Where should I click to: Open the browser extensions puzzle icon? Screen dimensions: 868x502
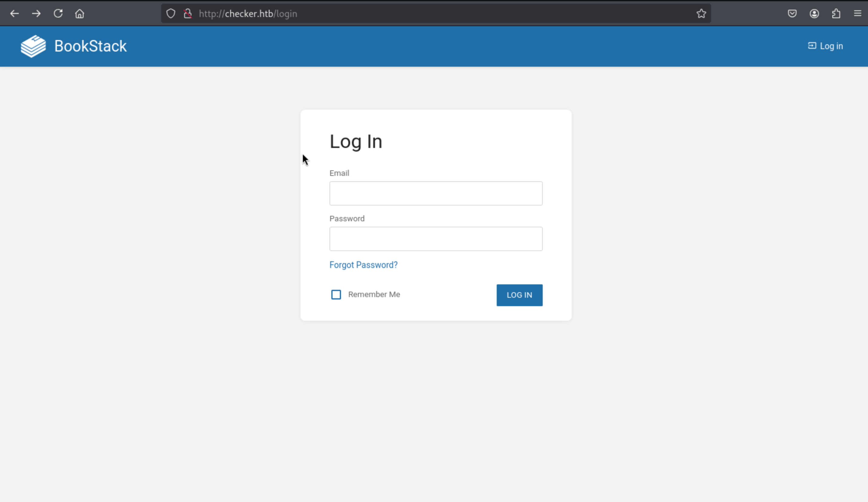click(836, 14)
